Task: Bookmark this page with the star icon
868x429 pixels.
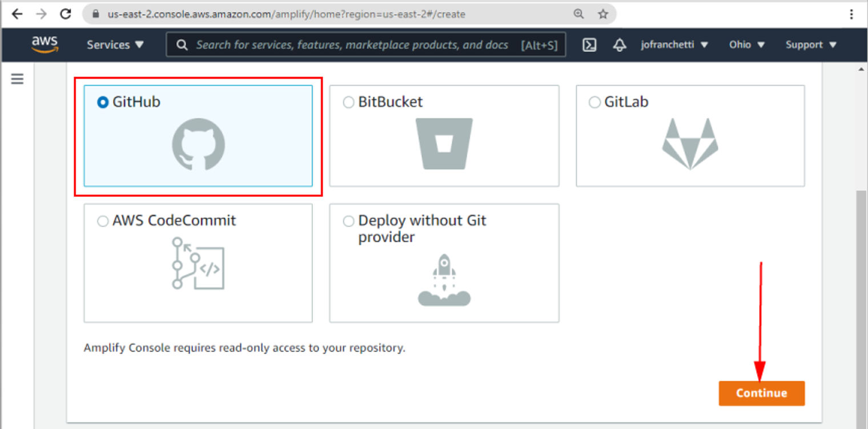Action: [x=603, y=14]
